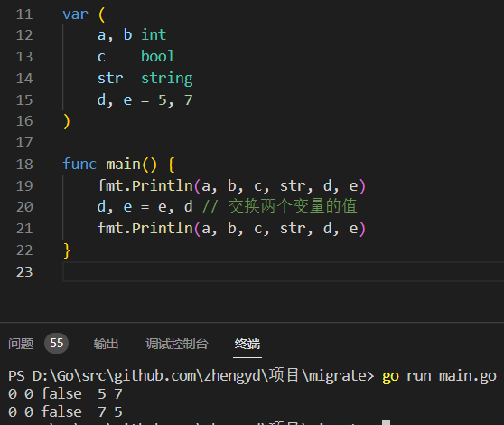This screenshot has height=425, width=504.
Task: Open the 问题 problems tab
Action: (x=21, y=344)
